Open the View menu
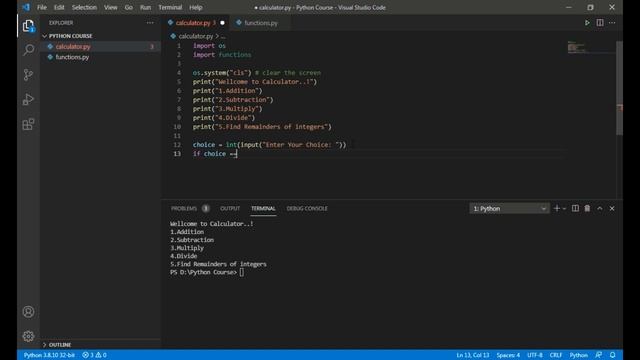The width and height of the screenshot is (640, 360). [x=111, y=7]
